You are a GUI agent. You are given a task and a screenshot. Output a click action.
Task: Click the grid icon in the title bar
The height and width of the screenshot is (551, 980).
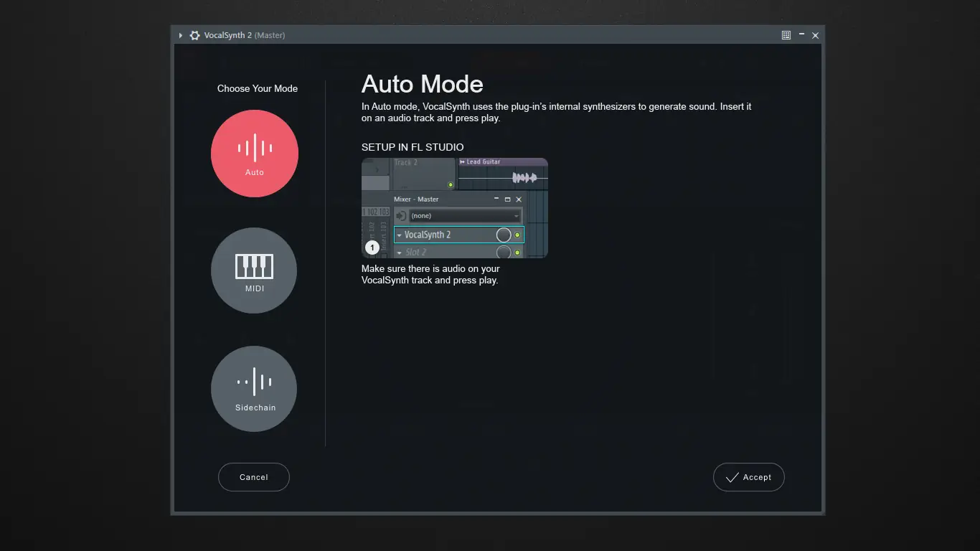click(x=786, y=35)
